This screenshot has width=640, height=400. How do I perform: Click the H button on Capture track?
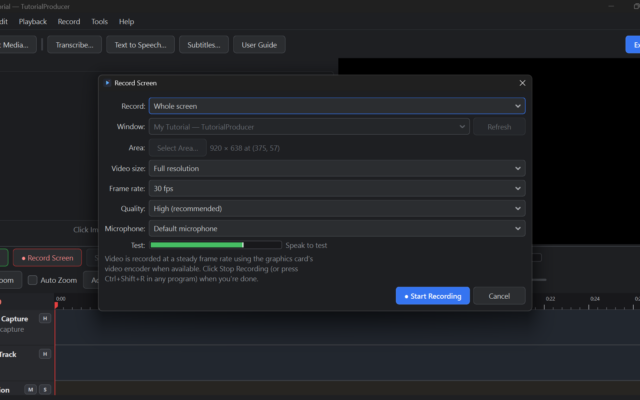click(x=45, y=318)
